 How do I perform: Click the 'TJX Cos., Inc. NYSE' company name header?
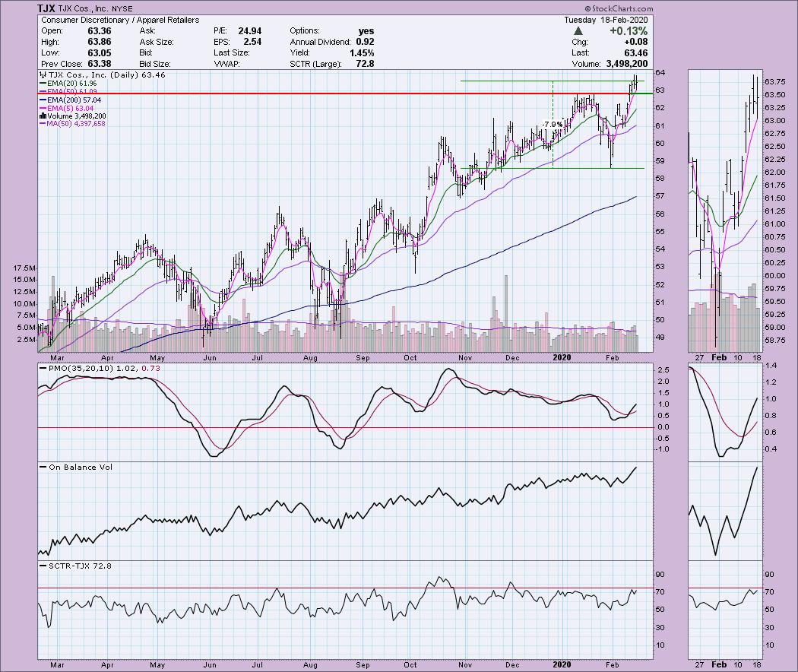coord(96,8)
